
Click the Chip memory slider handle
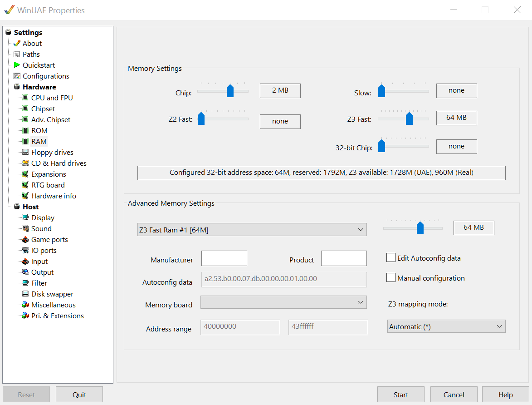(230, 90)
